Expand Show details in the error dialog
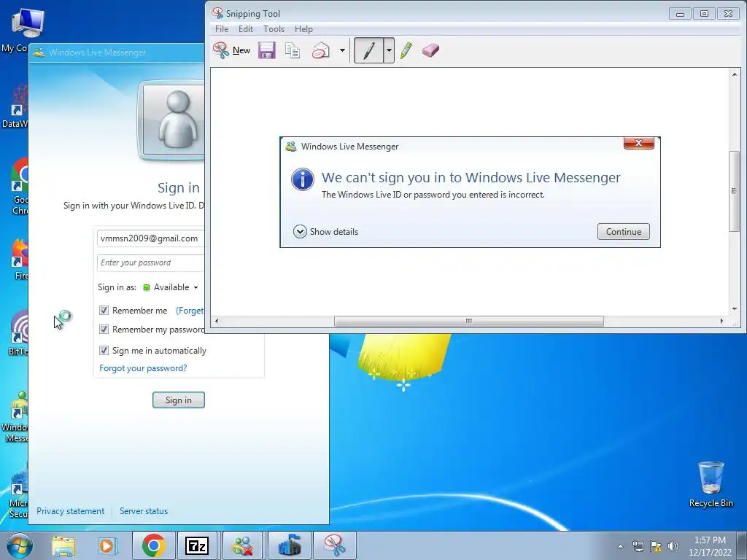This screenshot has width=747, height=560. (326, 232)
